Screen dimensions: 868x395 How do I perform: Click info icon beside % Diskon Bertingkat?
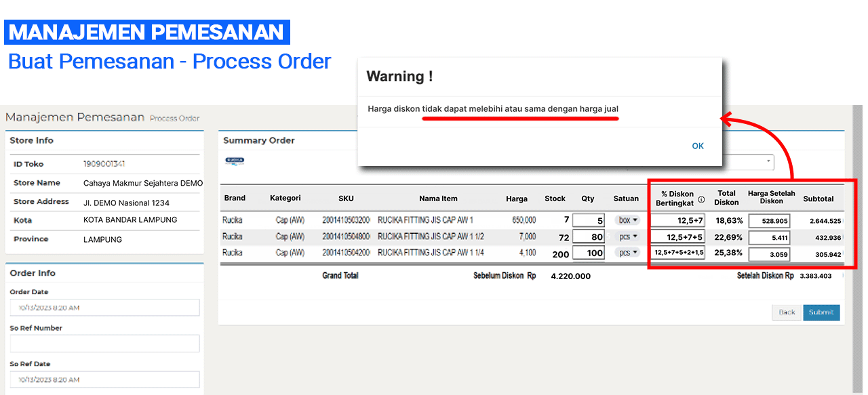pos(701,199)
